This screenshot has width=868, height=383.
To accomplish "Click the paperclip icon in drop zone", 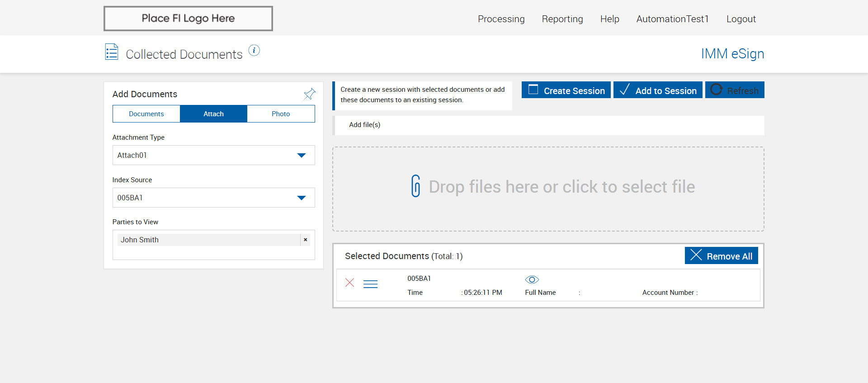I will (x=415, y=186).
